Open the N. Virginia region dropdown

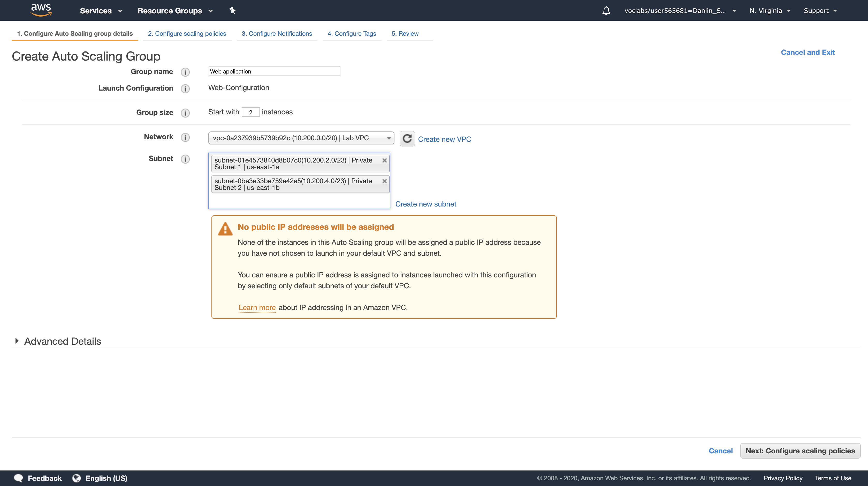[x=770, y=11]
